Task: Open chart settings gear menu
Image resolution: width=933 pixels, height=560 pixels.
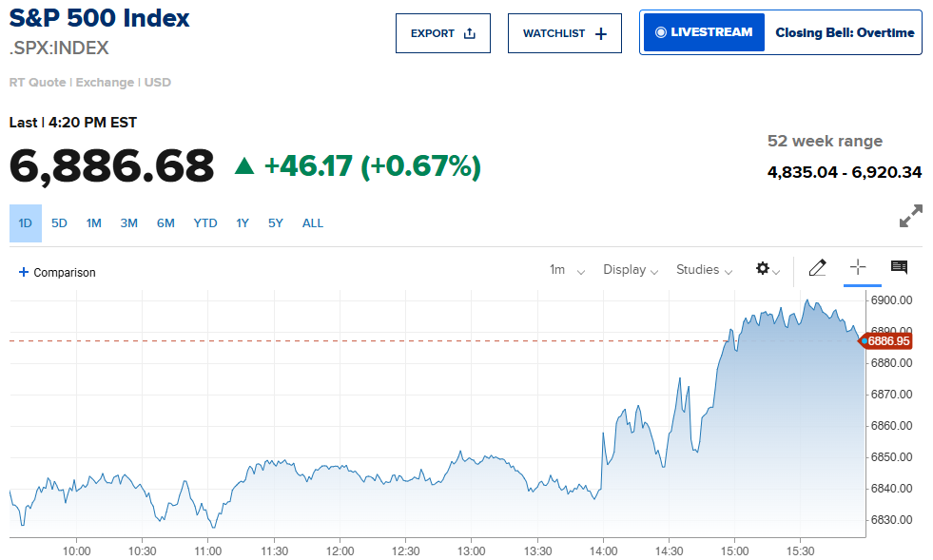Action: click(764, 269)
